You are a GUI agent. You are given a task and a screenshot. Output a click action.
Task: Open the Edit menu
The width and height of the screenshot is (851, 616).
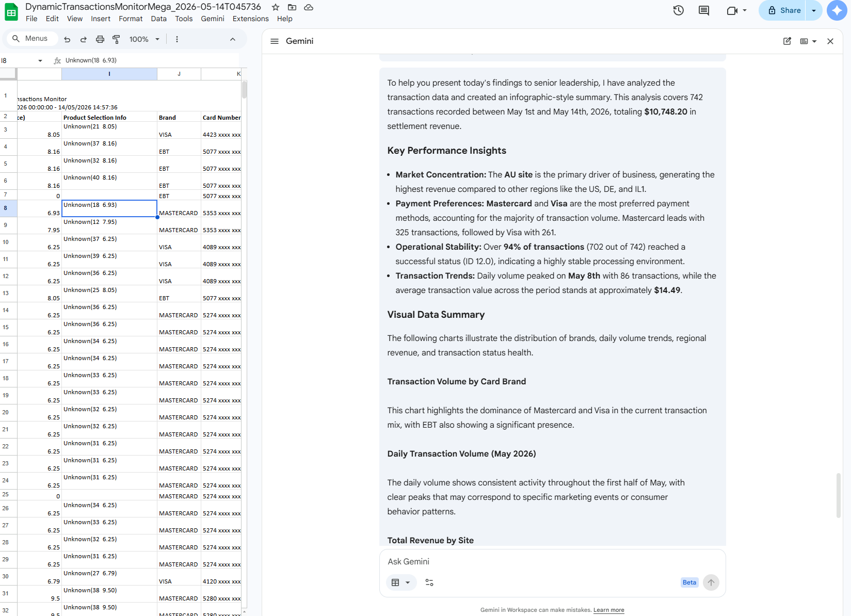pyautogui.click(x=52, y=19)
